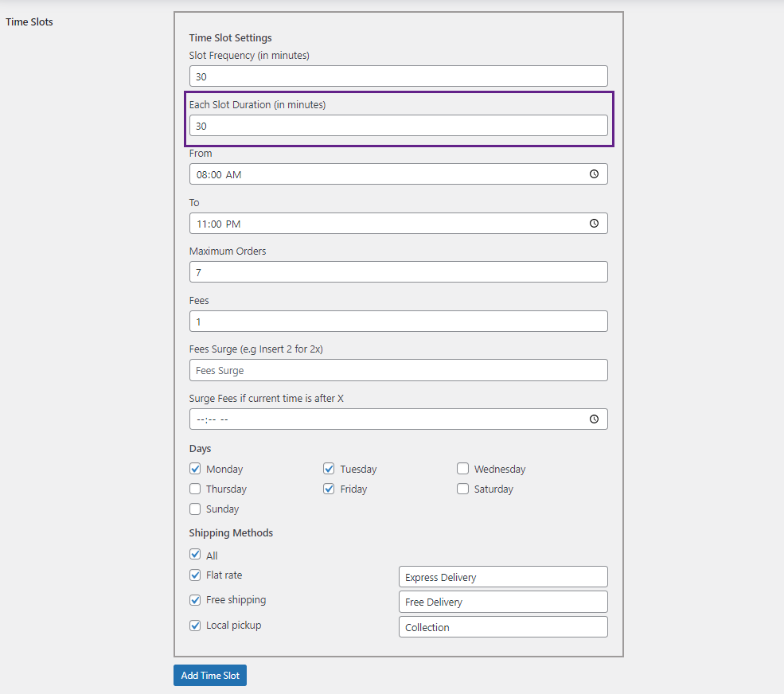Image resolution: width=784 pixels, height=694 pixels.
Task: Open the From time picker clock icon
Action: pos(594,174)
